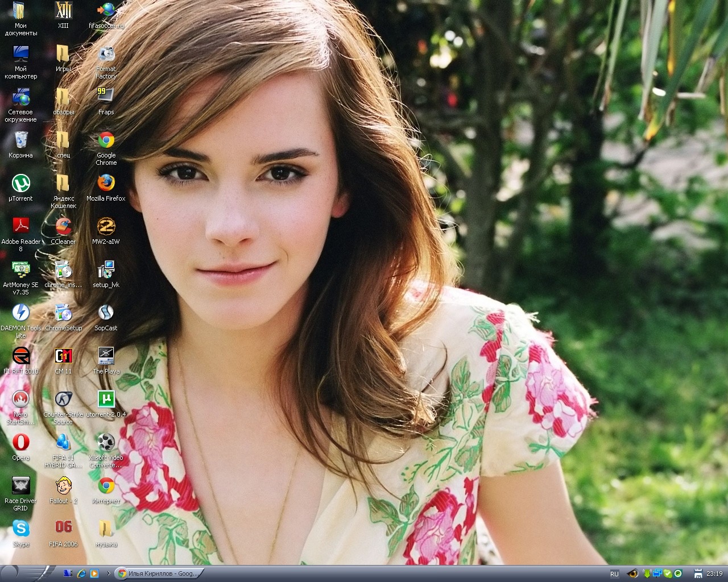Select the Adobe Reader 8 icon
This screenshot has width=728, height=582.
click(x=20, y=226)
